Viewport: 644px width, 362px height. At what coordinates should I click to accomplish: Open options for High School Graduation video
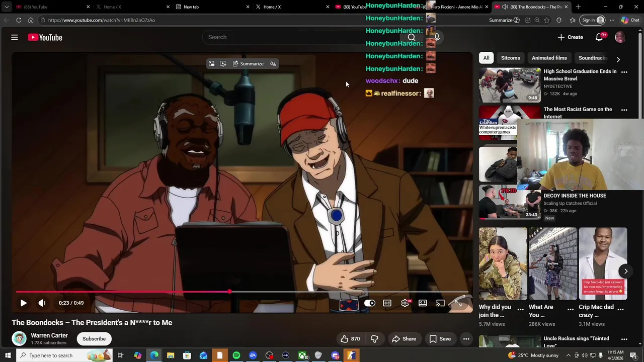pos(624,72)
